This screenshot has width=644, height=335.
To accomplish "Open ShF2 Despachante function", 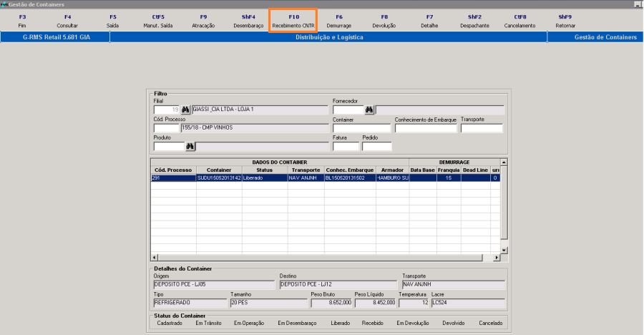I will [x=475, y=21].
